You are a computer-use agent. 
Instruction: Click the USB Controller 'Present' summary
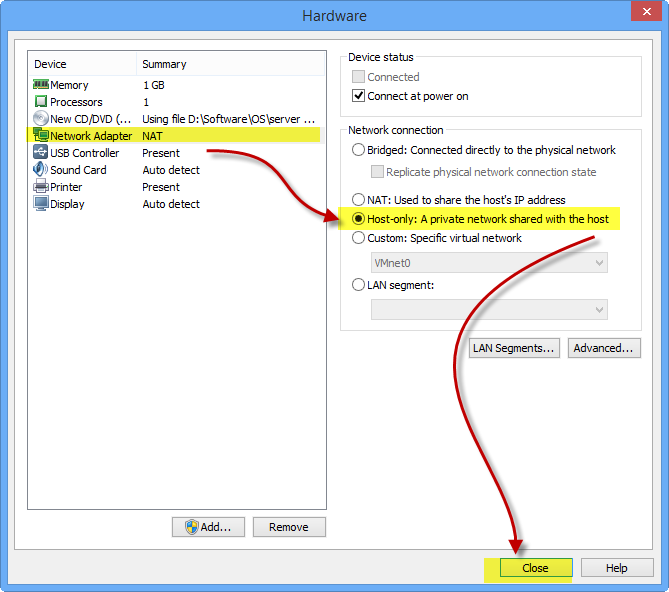pos(161,153)
